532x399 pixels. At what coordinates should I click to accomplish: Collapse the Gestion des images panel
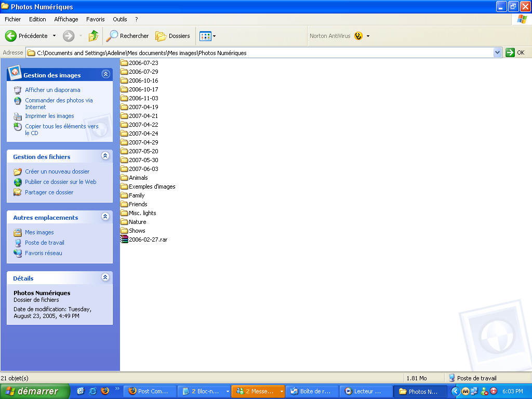(x=105, y=74)
